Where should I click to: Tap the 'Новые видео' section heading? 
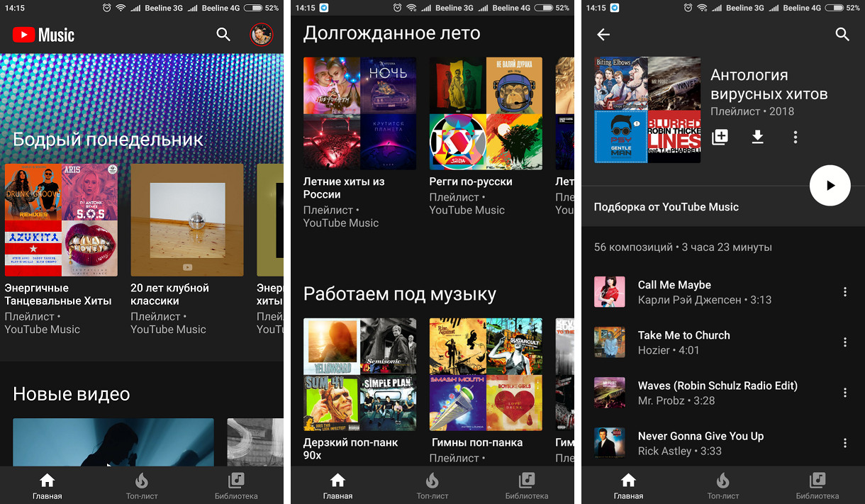click(72, 394)
